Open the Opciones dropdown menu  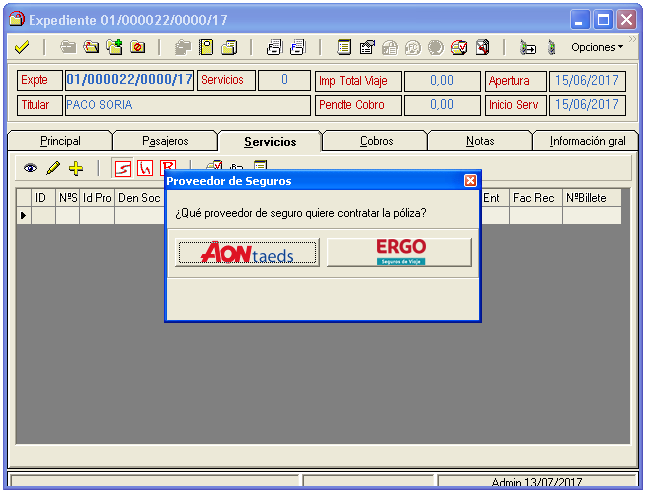point(596,47)
